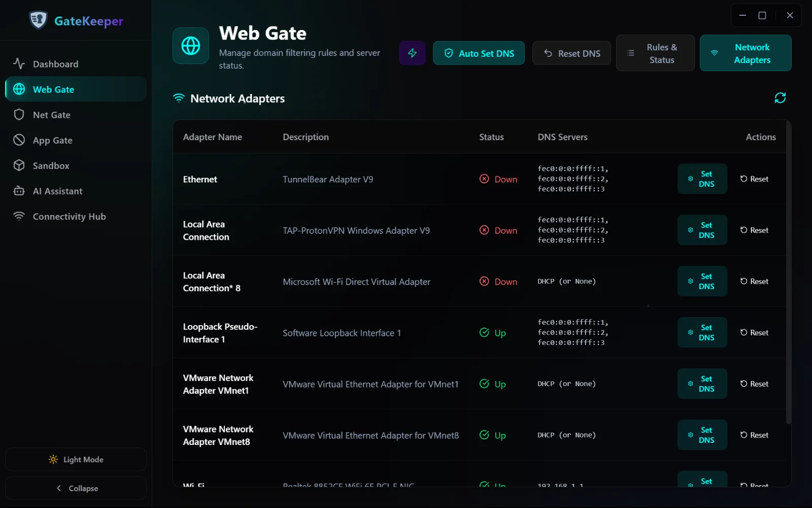Image resolution: width=812 pixels, height=508 pixels.
Task: Click the adapters table vertical scrollbar
Action: pos(788,272)
